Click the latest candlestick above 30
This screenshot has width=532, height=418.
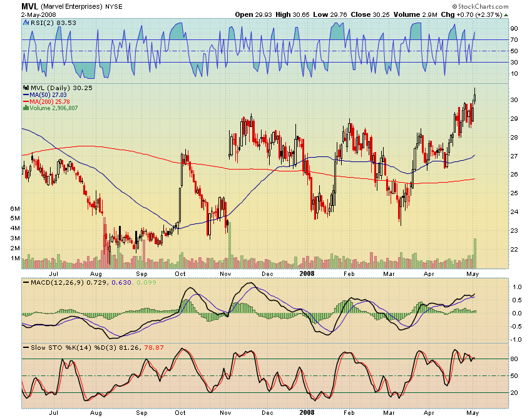point(474,95)
